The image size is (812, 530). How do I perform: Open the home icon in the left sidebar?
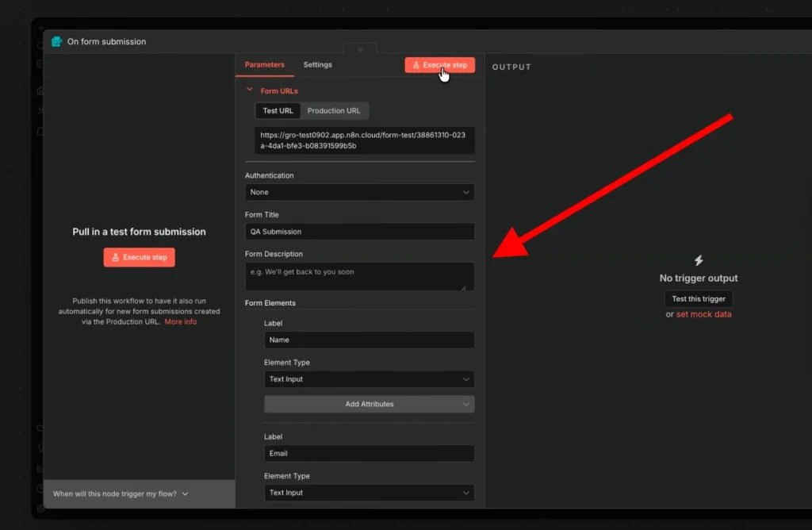pyautogui.click(x=40, y=90)
